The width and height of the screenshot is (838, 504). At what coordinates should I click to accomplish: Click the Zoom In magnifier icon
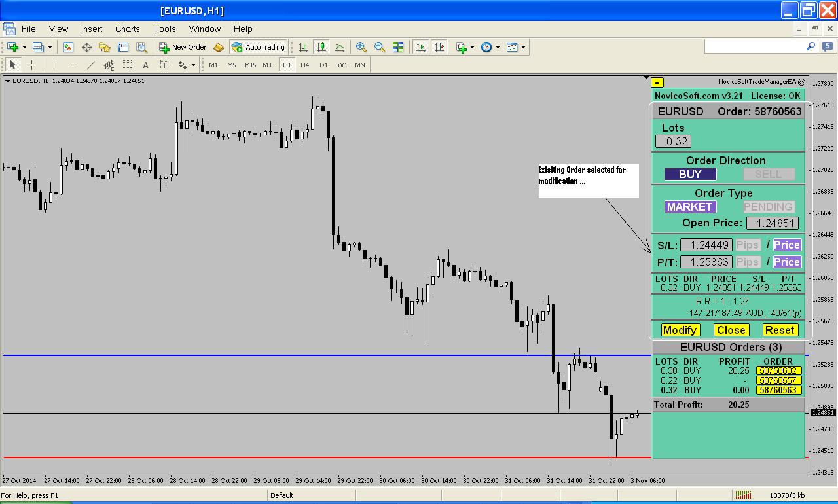[x=361, y=47]
